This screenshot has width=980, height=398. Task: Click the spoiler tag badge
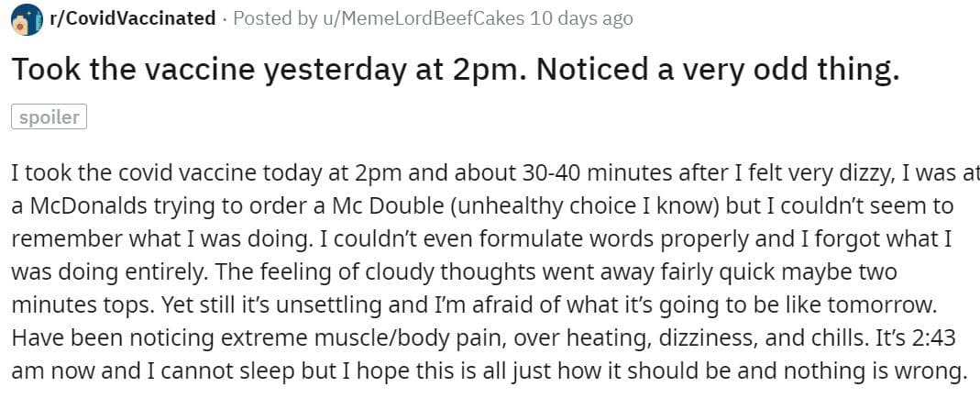50,117
